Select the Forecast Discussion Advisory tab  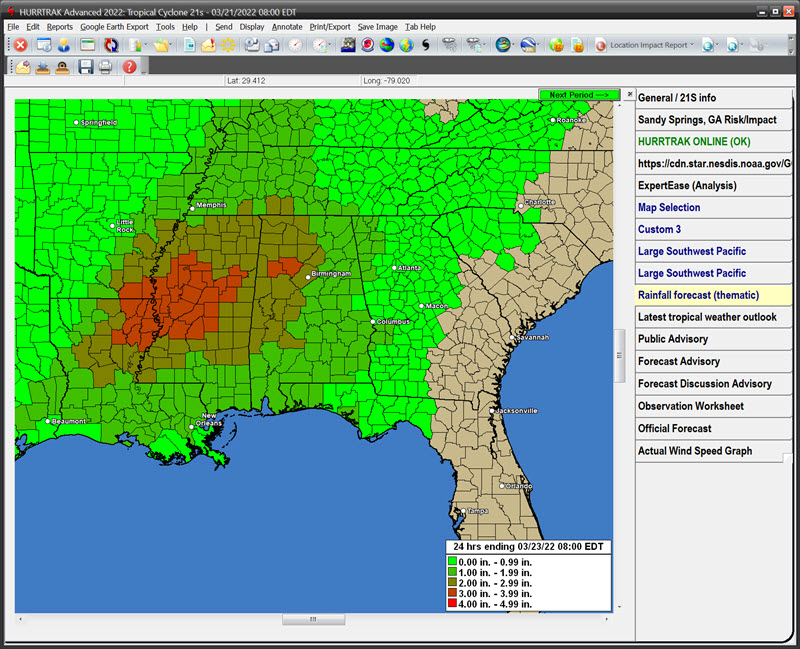pyautogui.click(x=705, y=383)
